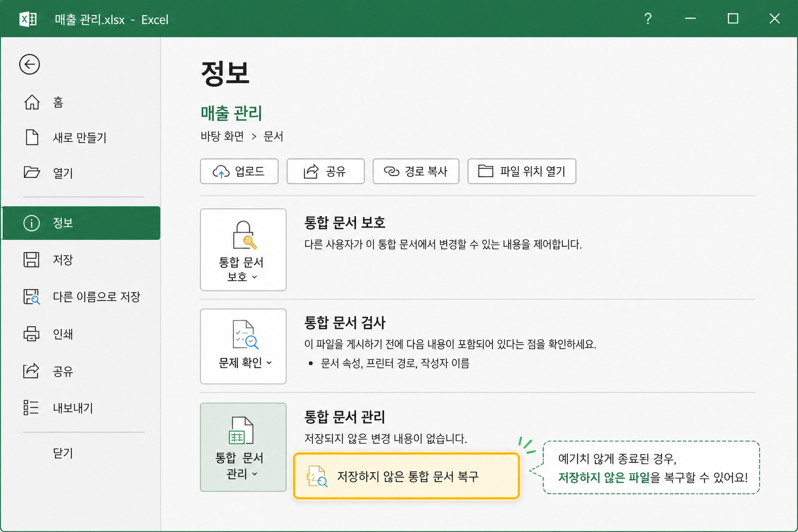Go to 홈 via the house icon

click(x=32, y=102)
